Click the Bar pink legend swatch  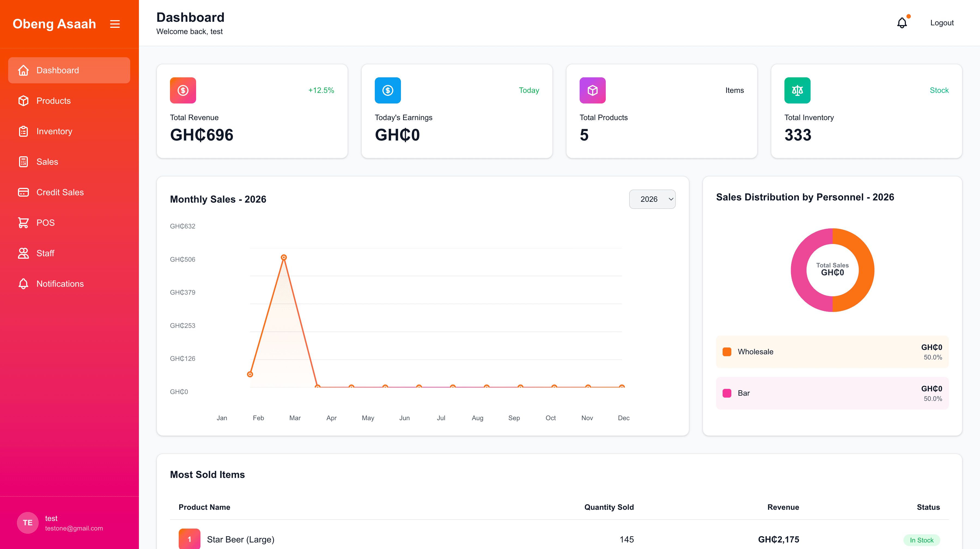727,393
